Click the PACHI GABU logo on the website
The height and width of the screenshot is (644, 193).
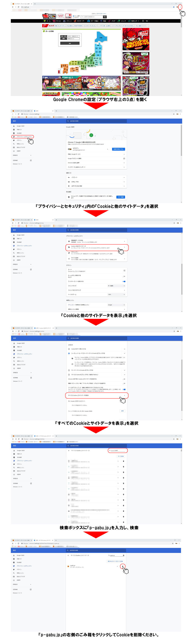pyautogui.click(x=49, y=16)
